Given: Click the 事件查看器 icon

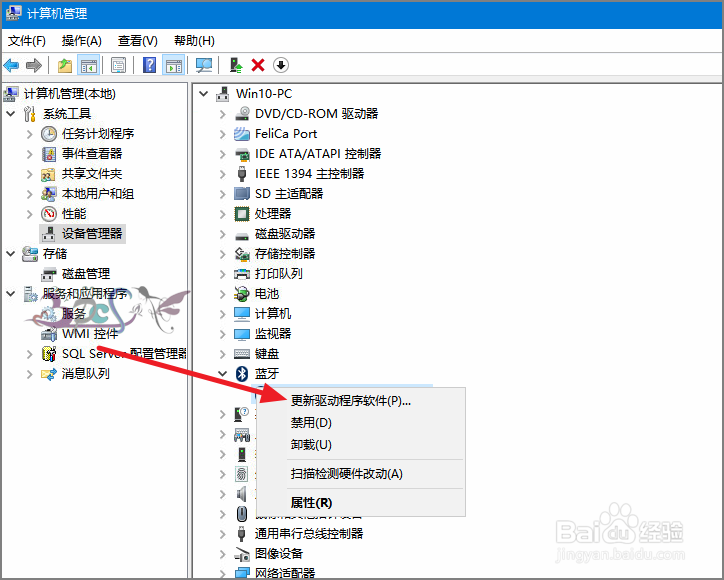Looking at the screenshot, I should (x=48, y=154).
